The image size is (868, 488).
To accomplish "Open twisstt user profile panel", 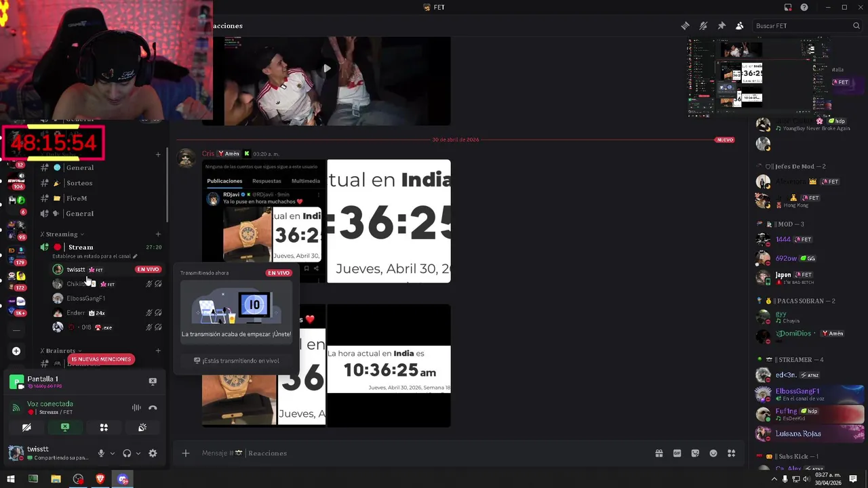I will pyautogui.click(x=47, y=453).
